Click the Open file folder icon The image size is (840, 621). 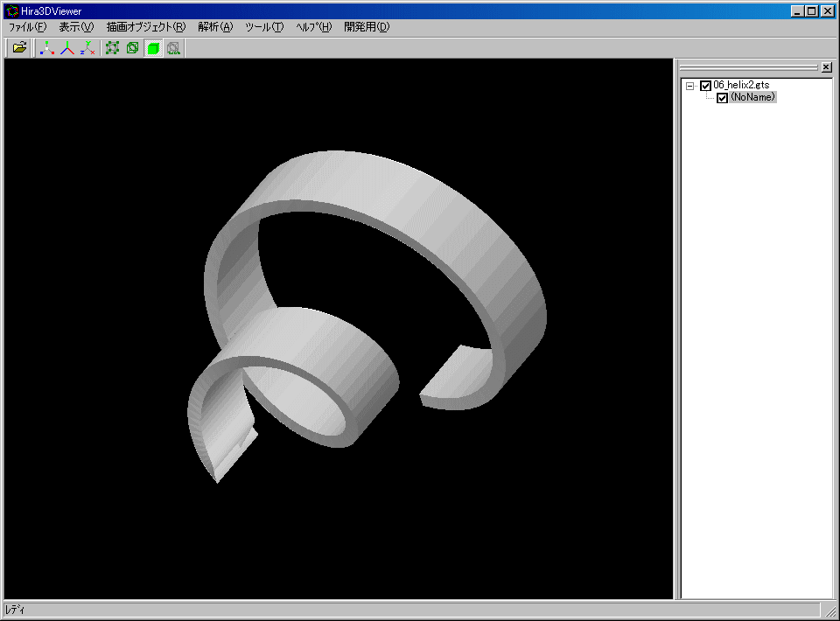pos(19,48)
